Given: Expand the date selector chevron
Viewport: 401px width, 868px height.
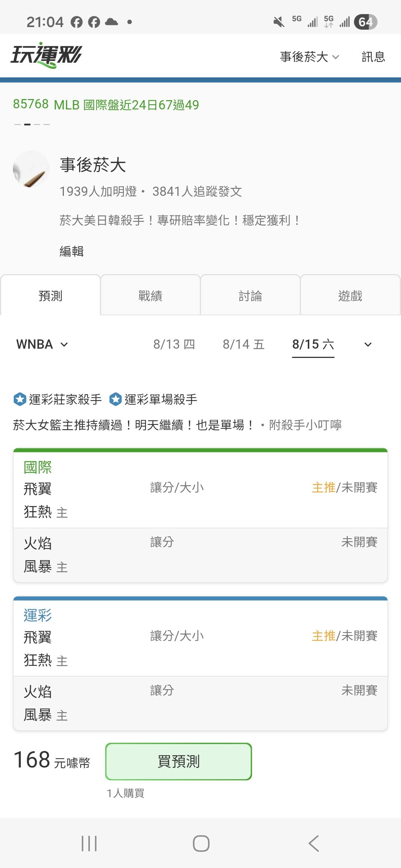Looking at the screenshot, I should click(368, 345).
